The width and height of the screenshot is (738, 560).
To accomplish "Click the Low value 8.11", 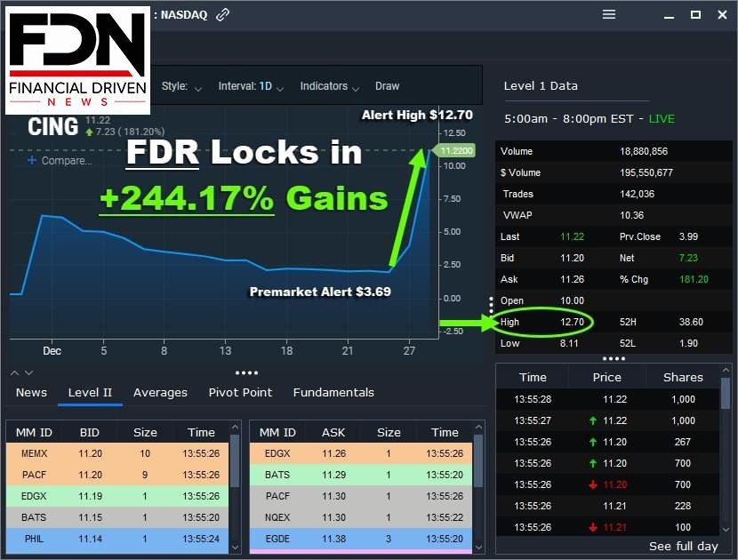I will point(569,343).
